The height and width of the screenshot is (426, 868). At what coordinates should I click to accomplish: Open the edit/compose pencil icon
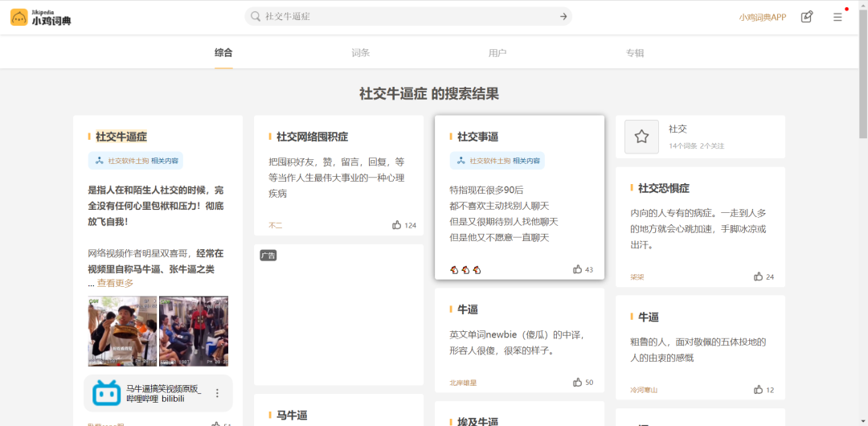click(807, 17)
